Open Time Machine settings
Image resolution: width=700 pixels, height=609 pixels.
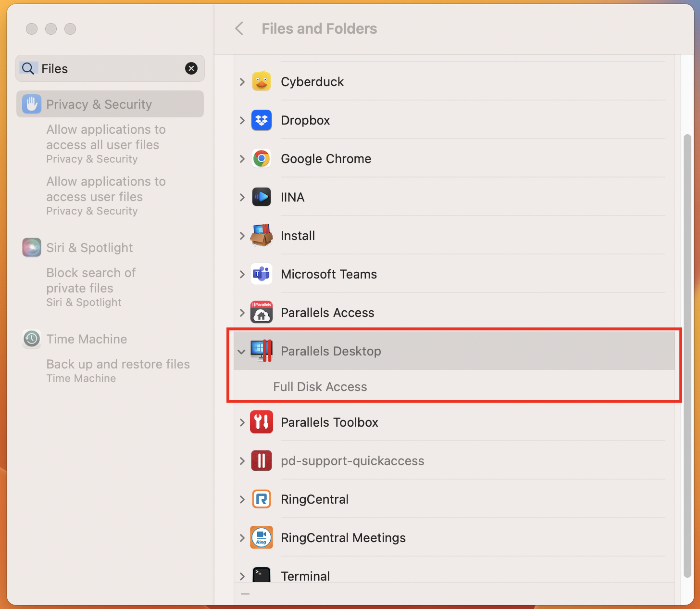[87, 339]
